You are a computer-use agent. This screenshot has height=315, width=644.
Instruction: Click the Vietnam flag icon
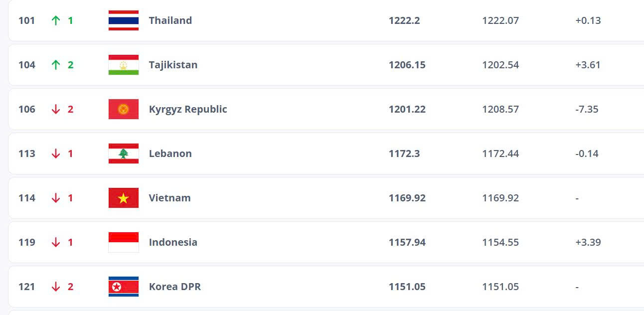click(124, 198)
